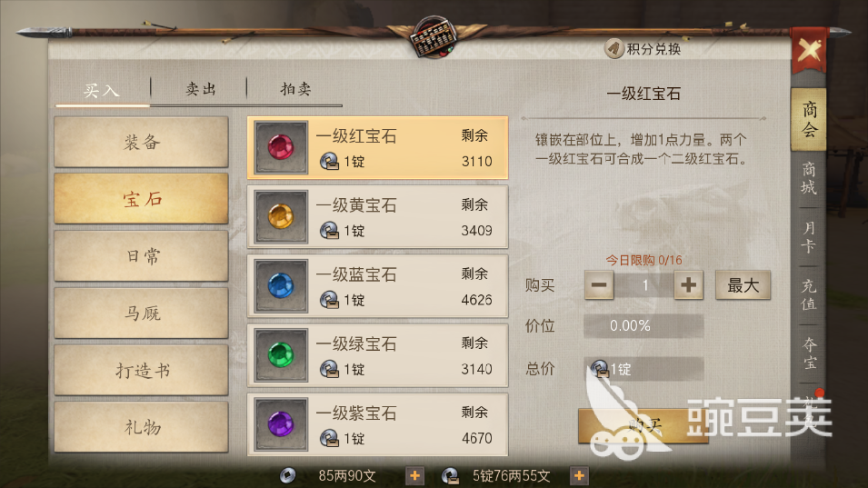This screenshot has width=868, height=488.
Task: Close the shop window with red X
Action: [809, 51]
